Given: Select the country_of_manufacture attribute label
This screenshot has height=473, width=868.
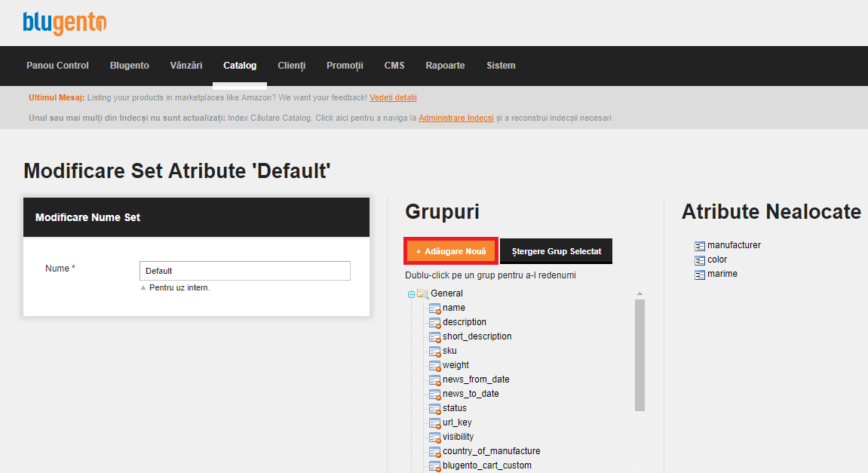Looking at the screenshot, I should coord(492,451).
